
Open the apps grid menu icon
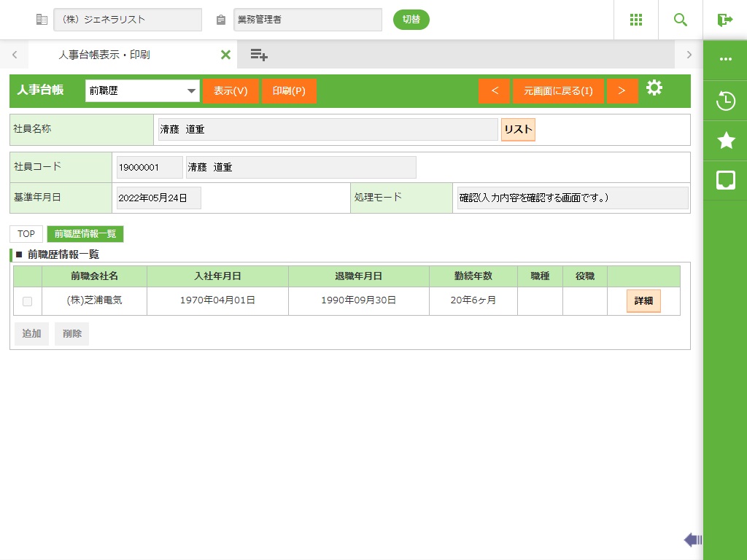(x=635, y=20)
